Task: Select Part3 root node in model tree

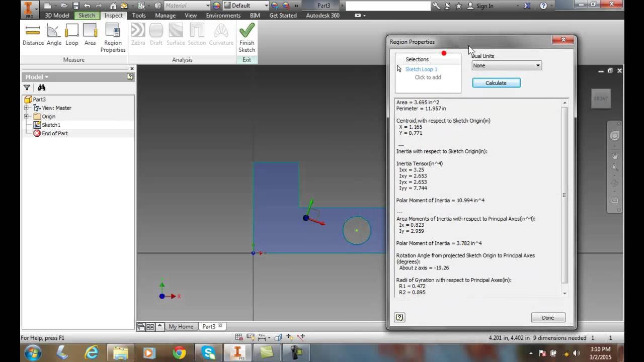Action: [39, 100]
